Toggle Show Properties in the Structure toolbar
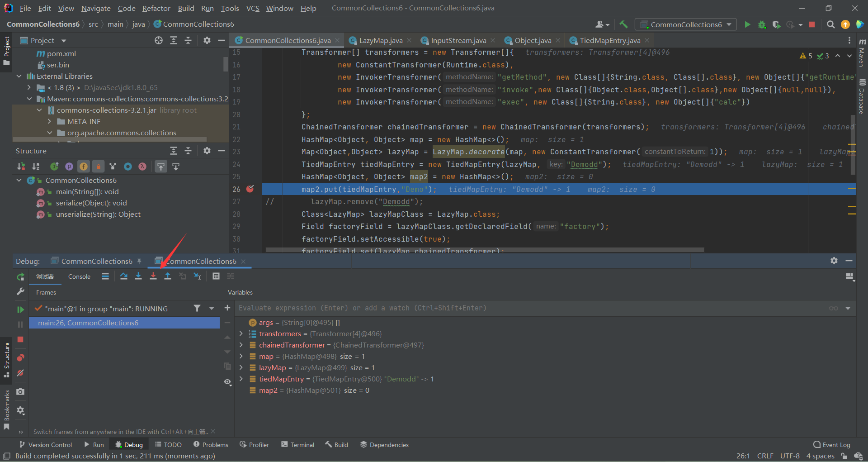 (x=69, y=167)
